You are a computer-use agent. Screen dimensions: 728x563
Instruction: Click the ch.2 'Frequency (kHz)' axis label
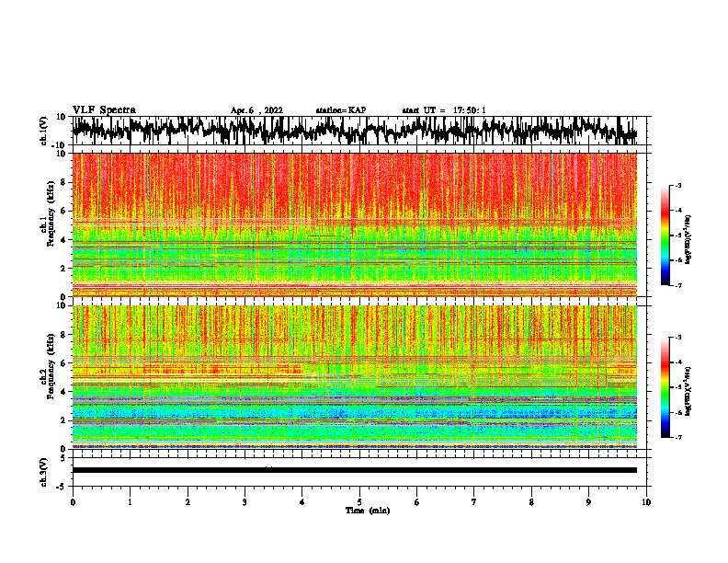(51, 366)
